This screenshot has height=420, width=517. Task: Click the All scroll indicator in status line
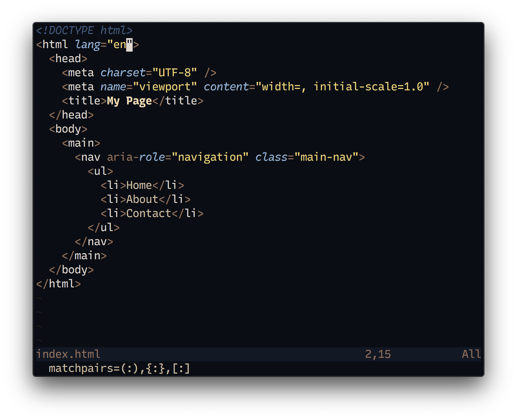(471, 354)
